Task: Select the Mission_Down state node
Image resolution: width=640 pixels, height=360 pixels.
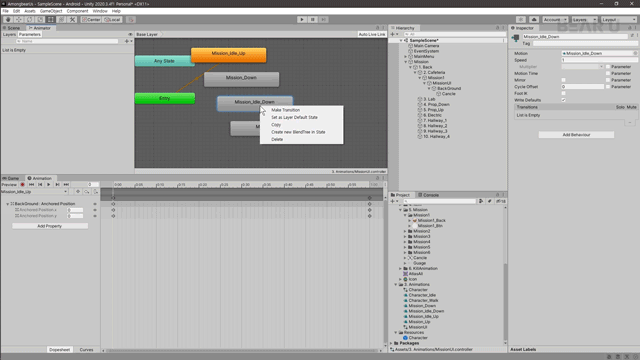Action: click(x=241, y=79)
